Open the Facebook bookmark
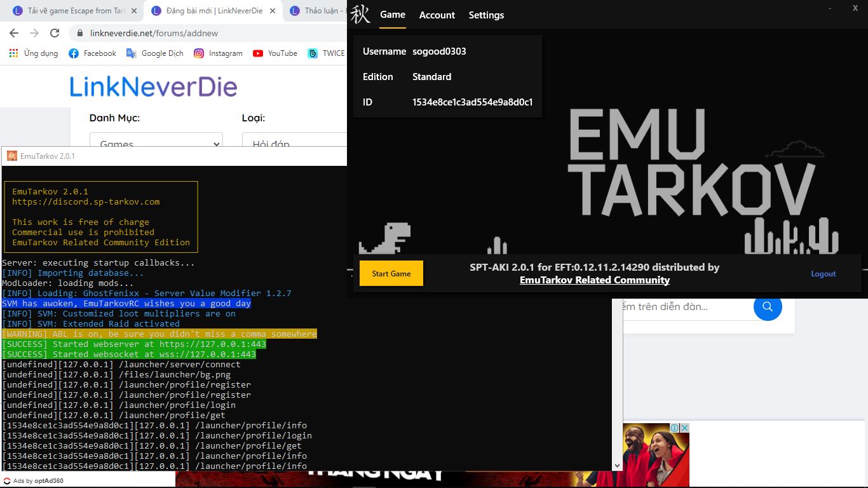 pos(92,53)
